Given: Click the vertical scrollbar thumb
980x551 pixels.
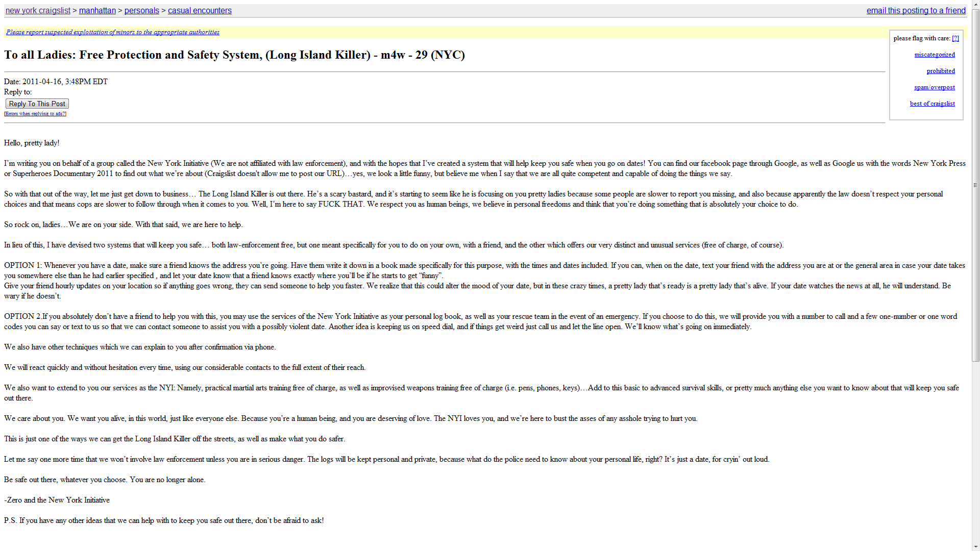Looking at the screenshot, I should [975, 185].
